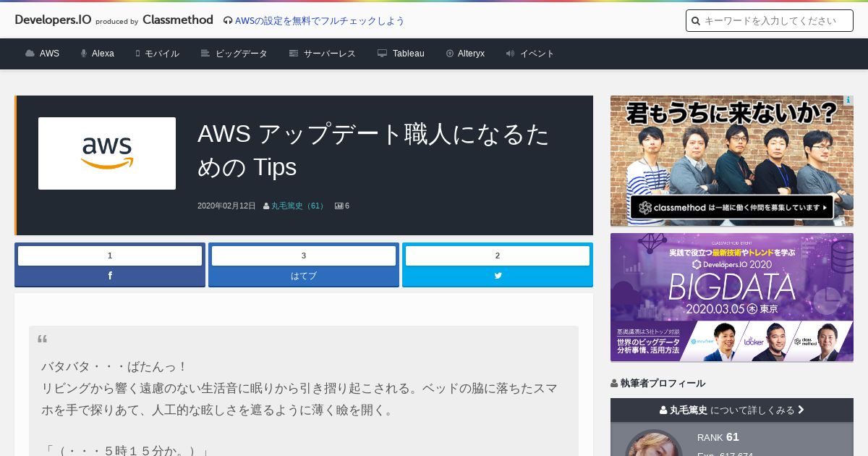The image size is (868, 456).
Task: Focus the keyword search input field
Action: pos(770,21)
